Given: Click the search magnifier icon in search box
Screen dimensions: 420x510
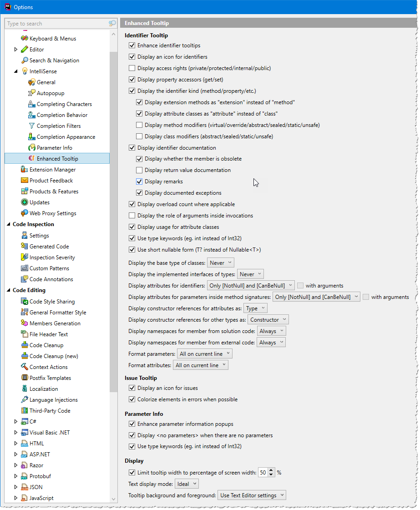Looking at the screenshot, I should coord(112,23).
